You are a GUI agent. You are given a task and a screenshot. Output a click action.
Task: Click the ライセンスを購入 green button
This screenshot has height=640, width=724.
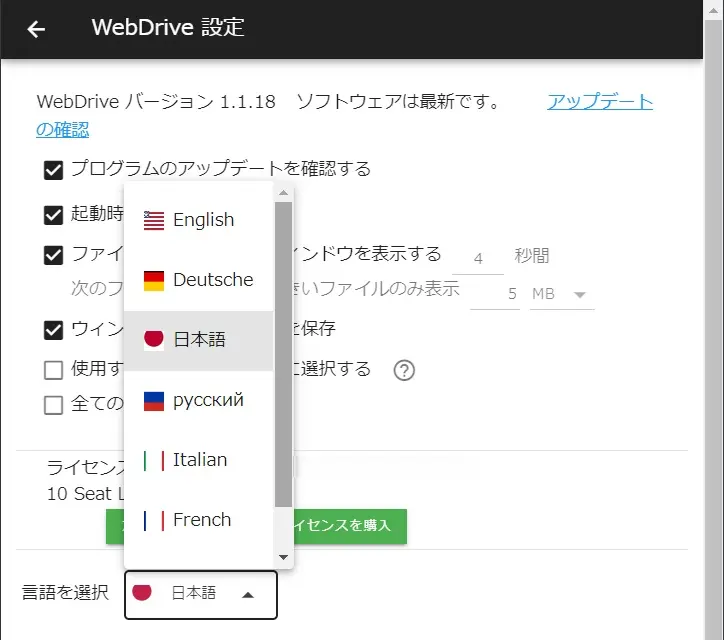350,526
